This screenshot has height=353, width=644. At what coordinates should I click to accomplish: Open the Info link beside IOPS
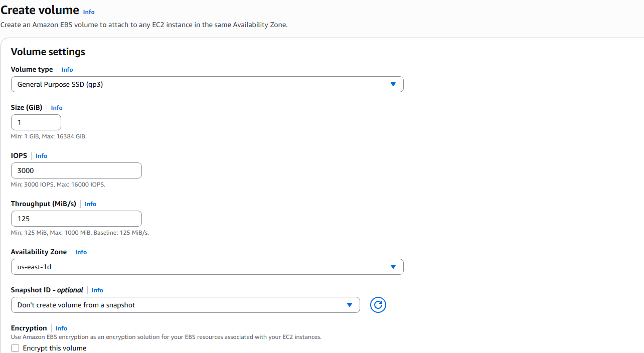(x=42, y=156)
